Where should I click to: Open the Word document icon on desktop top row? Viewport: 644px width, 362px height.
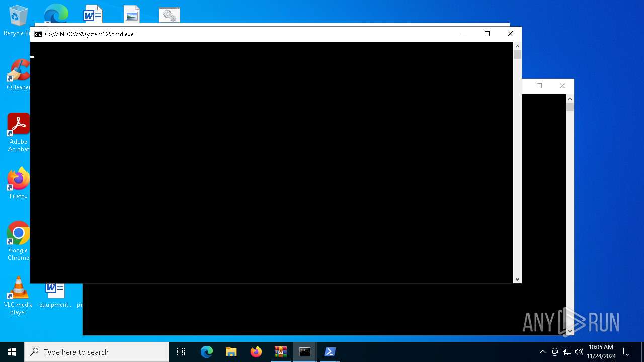93,14
